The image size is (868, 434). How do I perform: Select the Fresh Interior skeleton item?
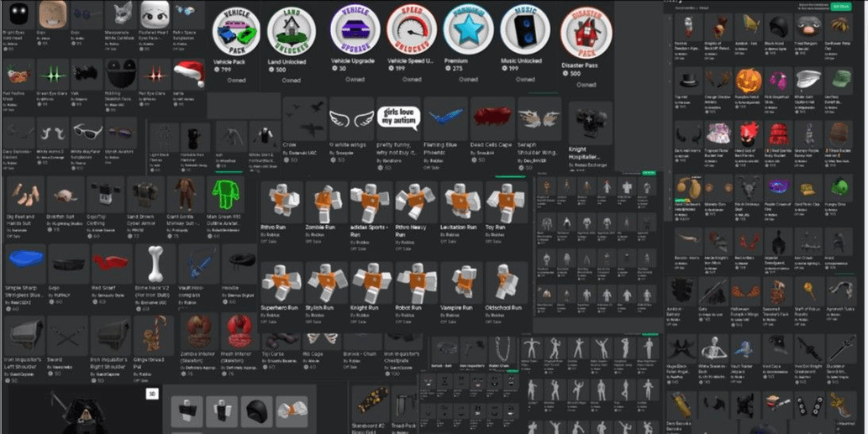tap(239, 332)
